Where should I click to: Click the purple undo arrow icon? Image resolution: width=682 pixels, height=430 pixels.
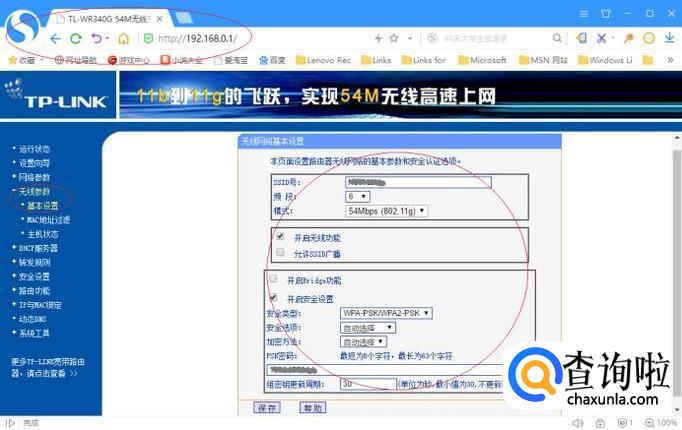click(97, 39)
